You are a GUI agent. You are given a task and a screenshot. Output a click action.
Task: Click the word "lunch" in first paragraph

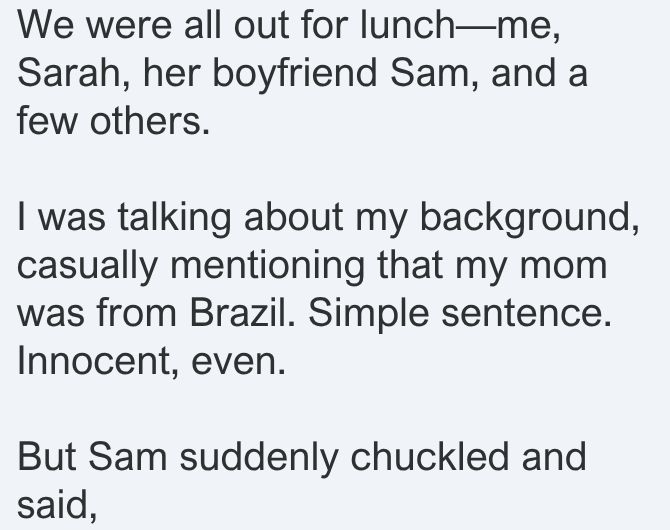(x=408, y=25)
